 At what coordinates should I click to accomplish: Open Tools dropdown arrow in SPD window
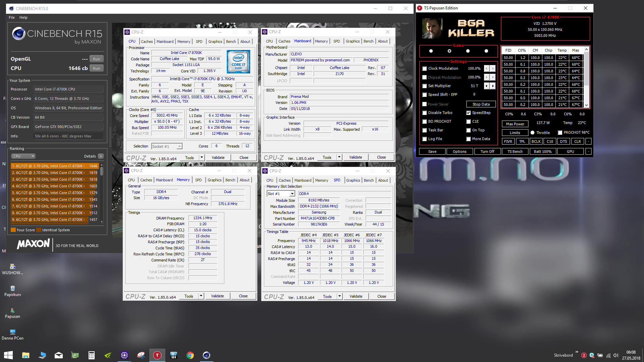[339, 296]
